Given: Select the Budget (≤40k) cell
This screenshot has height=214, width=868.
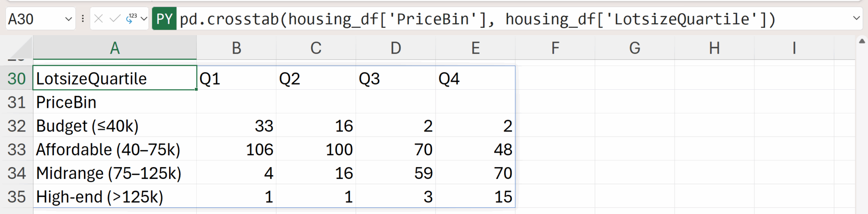Looking at the screenshot, I should (114, 126).
